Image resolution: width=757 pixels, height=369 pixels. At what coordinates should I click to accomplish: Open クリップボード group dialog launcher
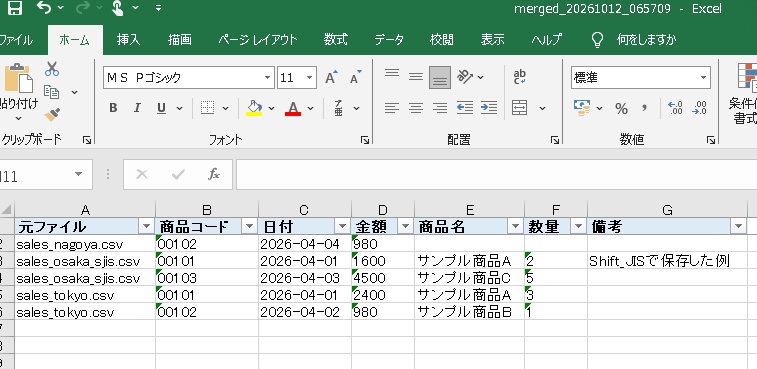click(87, 140)
